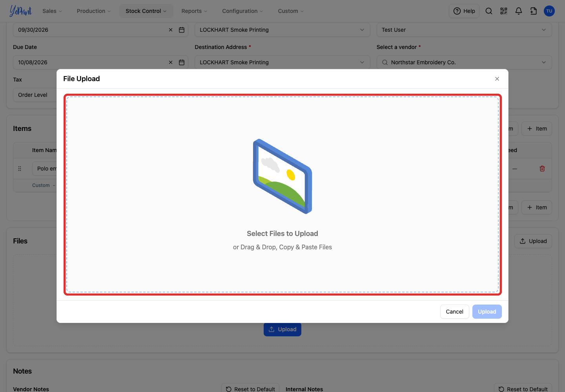Click the minus value in item row

[x=515, y=169]
